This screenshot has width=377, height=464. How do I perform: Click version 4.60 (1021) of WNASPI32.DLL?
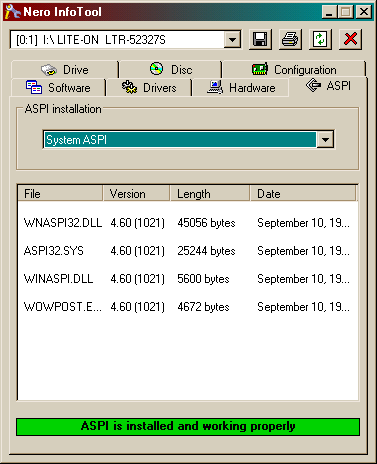[137, 223]
